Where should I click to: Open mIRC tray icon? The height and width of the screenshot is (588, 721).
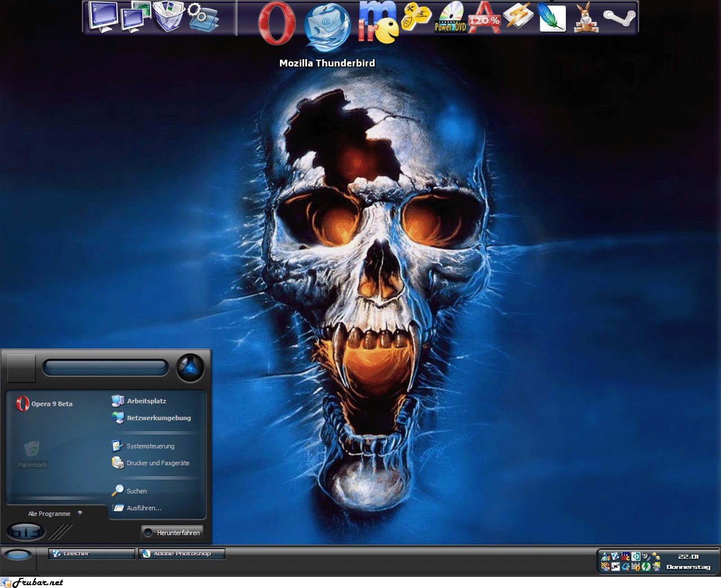coord(626,556)
